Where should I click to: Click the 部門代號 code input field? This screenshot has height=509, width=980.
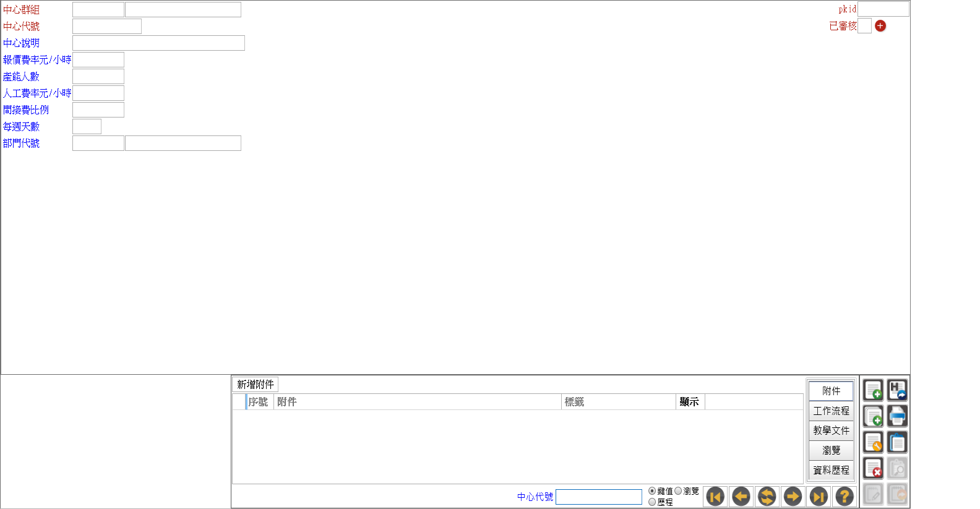[98, 143]
